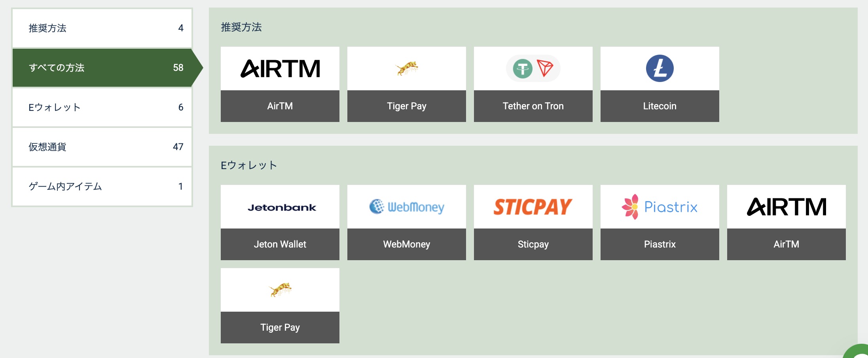
Task: Select the Tether on Tron icon
Action: (533, 69)
